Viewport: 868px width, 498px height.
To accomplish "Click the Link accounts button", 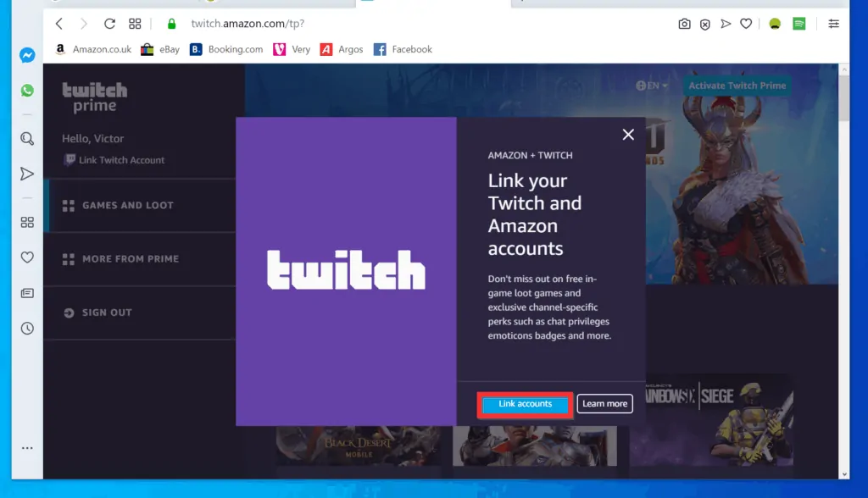I will click(x=524, y=404).
